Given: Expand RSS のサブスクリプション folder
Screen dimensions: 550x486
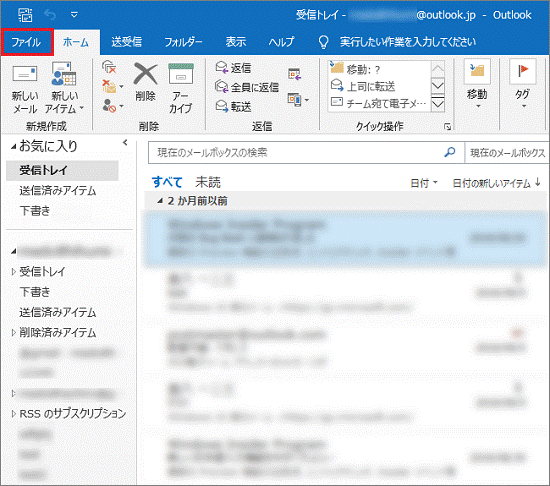Looking at the screenshot, I should tap(14, 414).
